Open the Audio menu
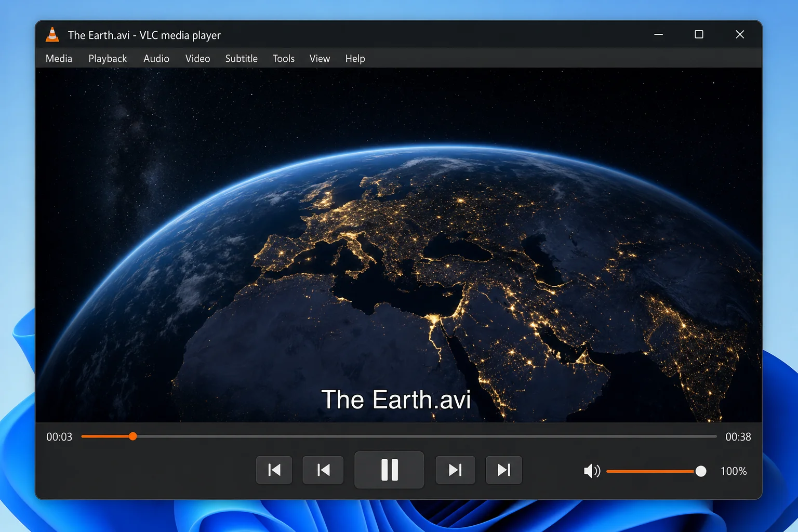 (156, 59)
